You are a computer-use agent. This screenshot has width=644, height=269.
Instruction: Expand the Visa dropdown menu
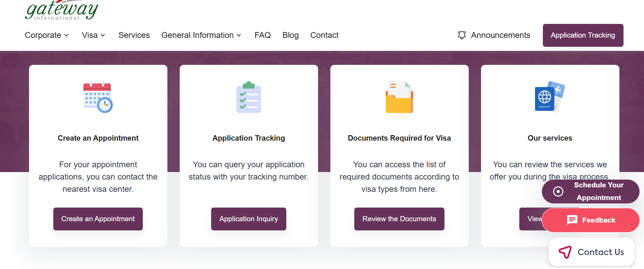pos(93,35)
